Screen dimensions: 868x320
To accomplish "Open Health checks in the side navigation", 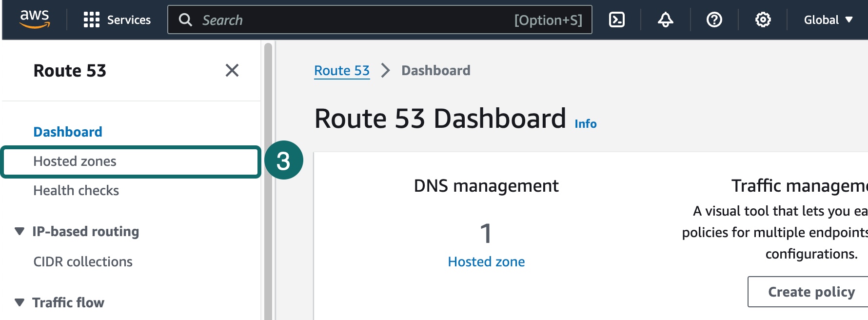I will [x=76, y=190].
